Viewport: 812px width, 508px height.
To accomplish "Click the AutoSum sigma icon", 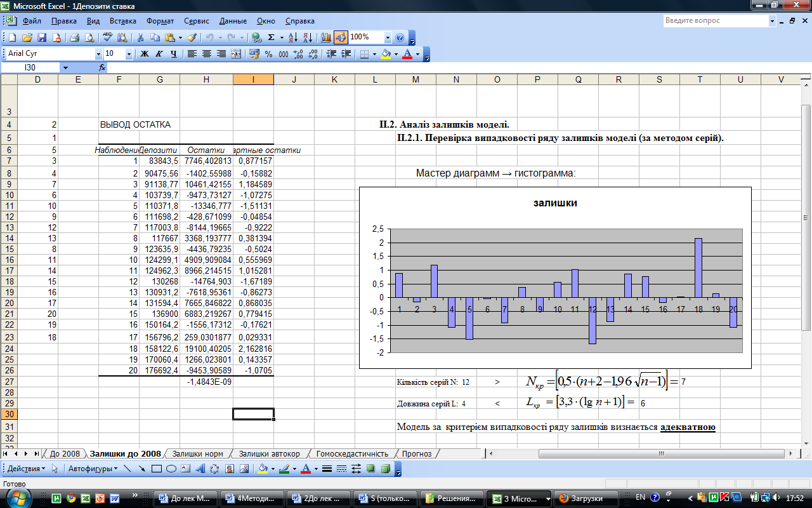I will [x=271, y=37].
